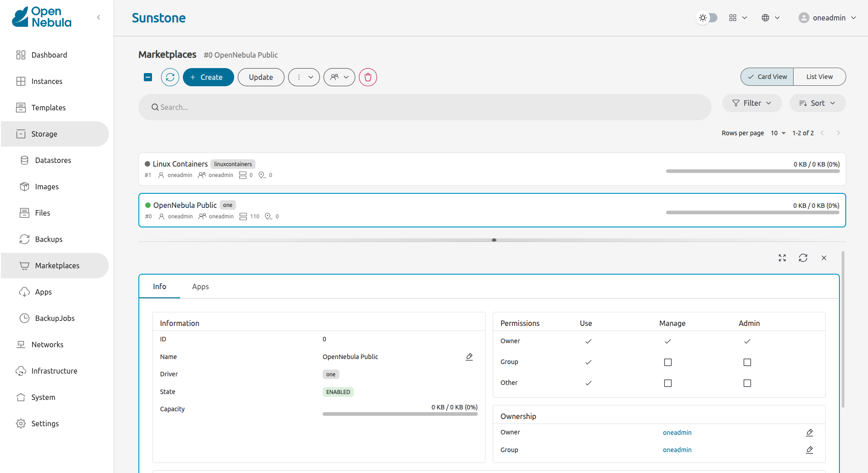This screenshot has width=868, height=473.
Task: Deselect all via the toolbar selection checkbox
Action: click(x=148, y=77)
